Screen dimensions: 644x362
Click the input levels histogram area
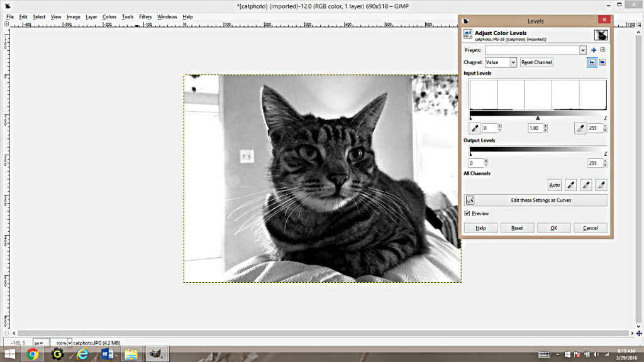click(x=538, y=95)
